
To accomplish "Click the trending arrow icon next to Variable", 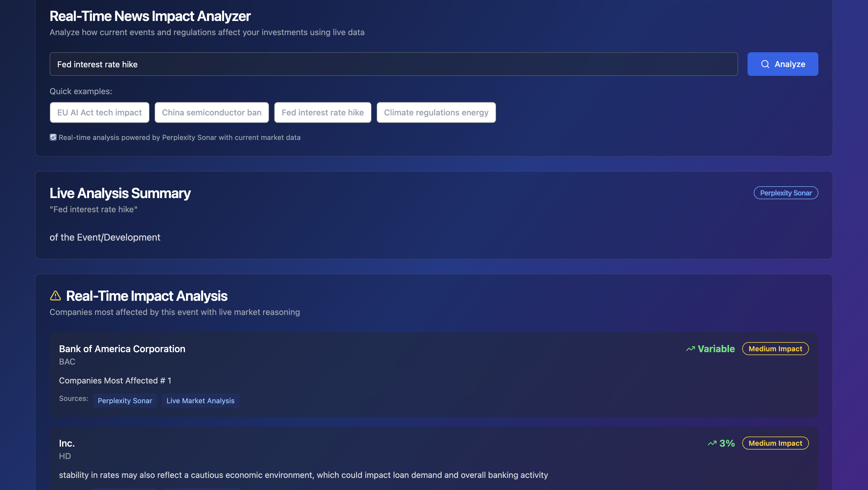I will [x=691, y=349].
